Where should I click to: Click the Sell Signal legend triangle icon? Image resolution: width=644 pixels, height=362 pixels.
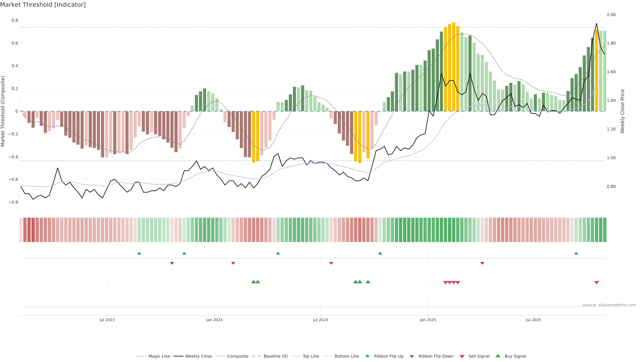462,356
